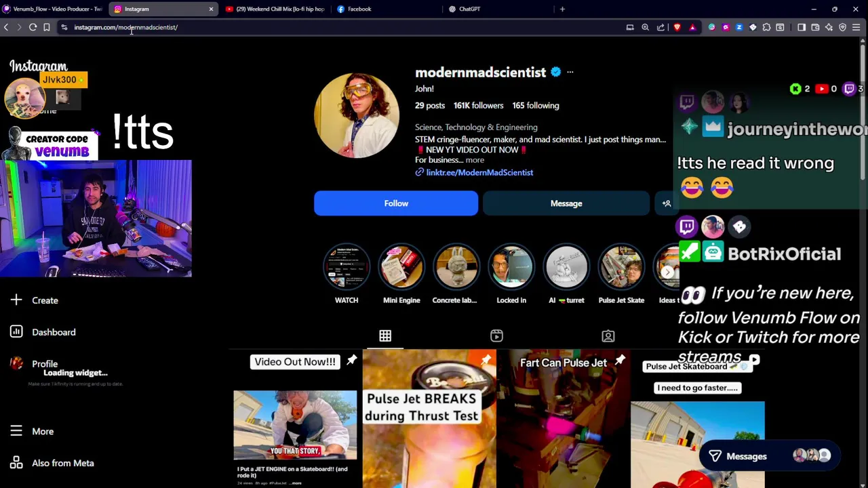The height and width of the screenshot is (488, 868).
Task: Click the Brave Rewards triangle icon
Action: tap(692, 27)
